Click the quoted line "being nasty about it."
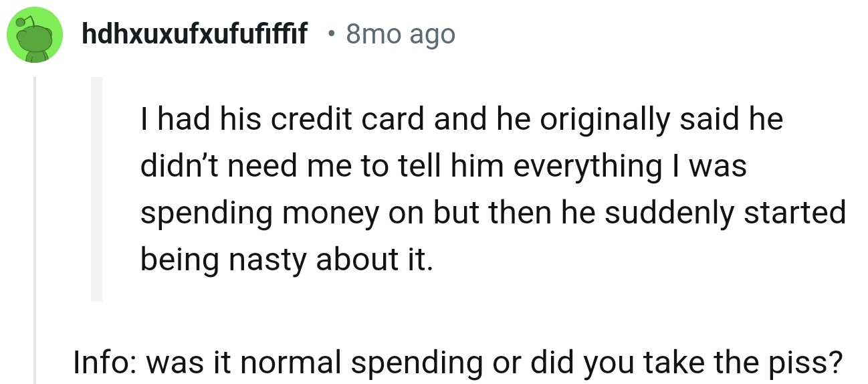868x384 pixels. click(287, 259)
